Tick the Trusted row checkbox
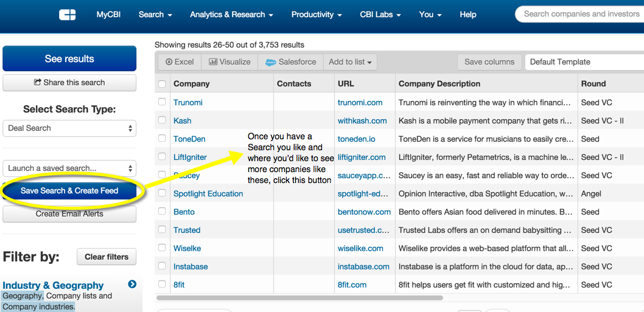The height and width of the screenshot is (312, 644). pyautogui.click(x=163, y=229)
